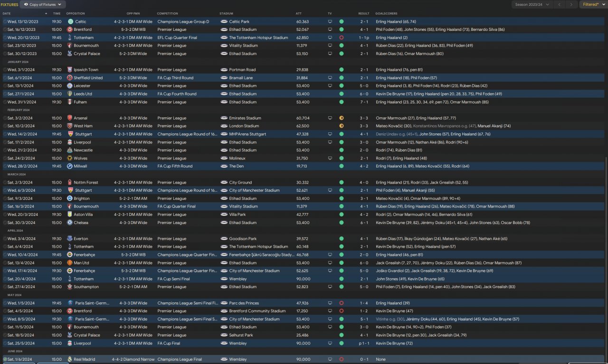
Task: Click the Newcastle club badge
Action: 70,150
